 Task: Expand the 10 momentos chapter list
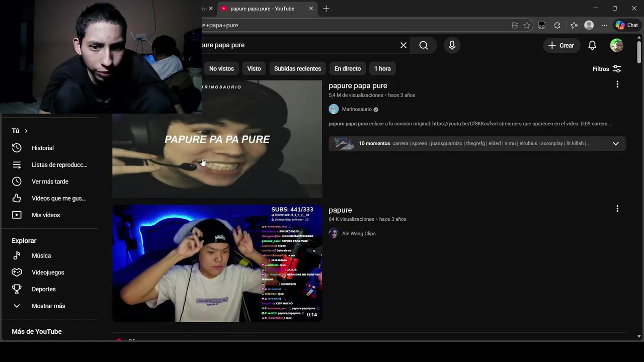pyautogui.click(x=615, y=143)
